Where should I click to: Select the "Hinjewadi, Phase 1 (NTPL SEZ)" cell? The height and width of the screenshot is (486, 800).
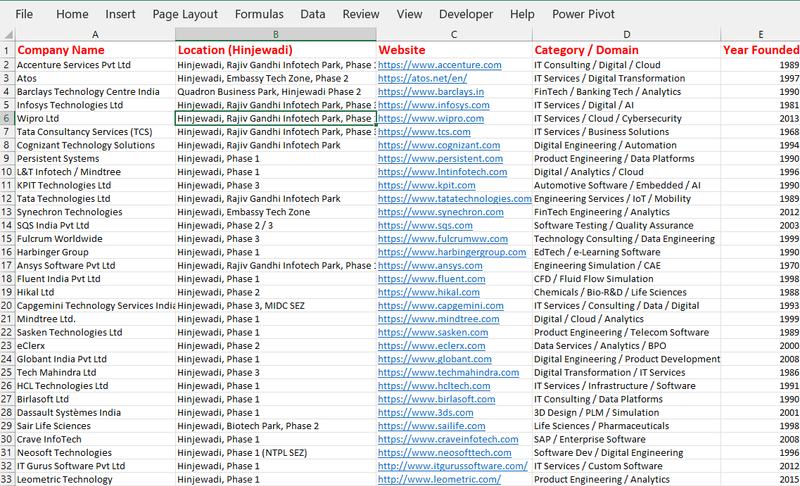(x=276, y=453)
